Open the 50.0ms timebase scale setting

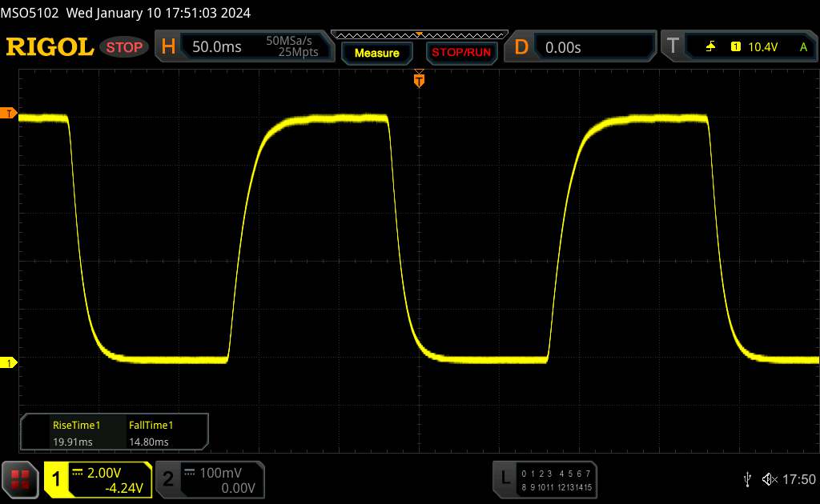click(217, 47)
